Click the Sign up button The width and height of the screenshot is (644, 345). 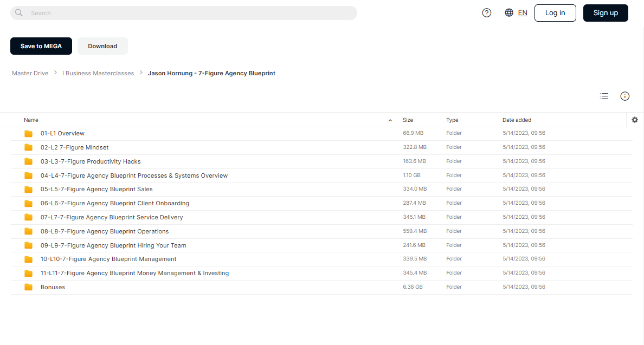[x=606, y=12]
